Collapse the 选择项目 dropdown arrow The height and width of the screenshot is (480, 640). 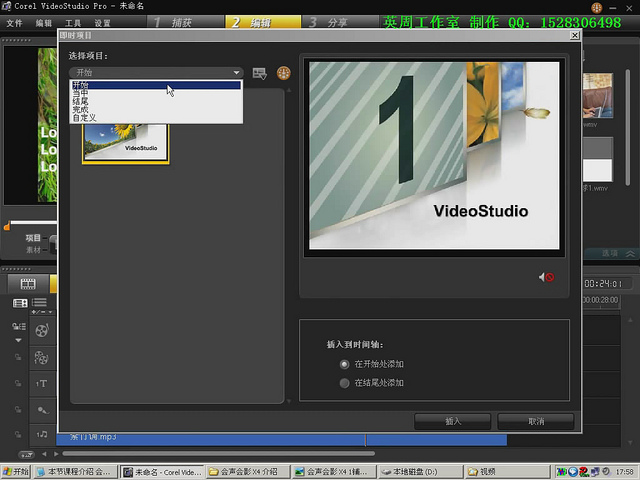click(236, 73)
